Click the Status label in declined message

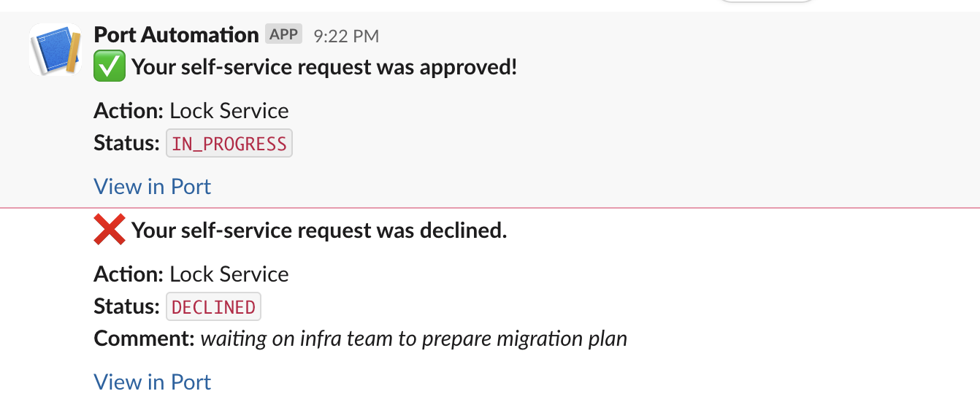click(126, 307)
